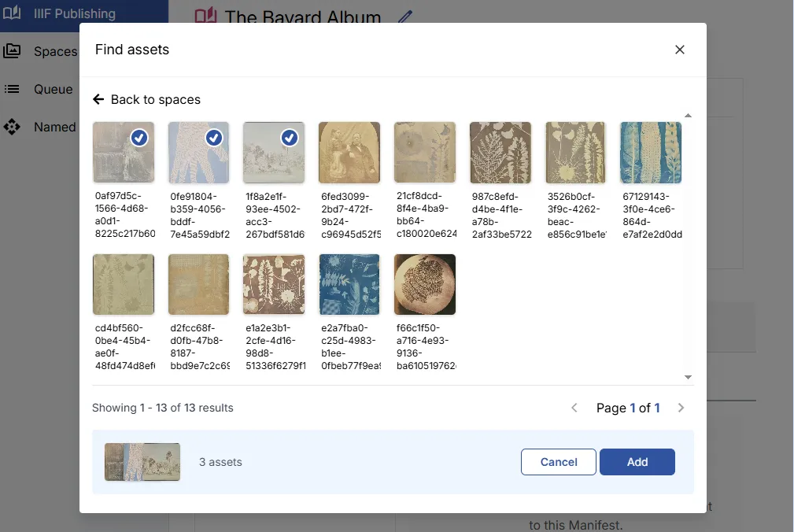Open the IIIF Publishing home icon

[x=13, y=13]
